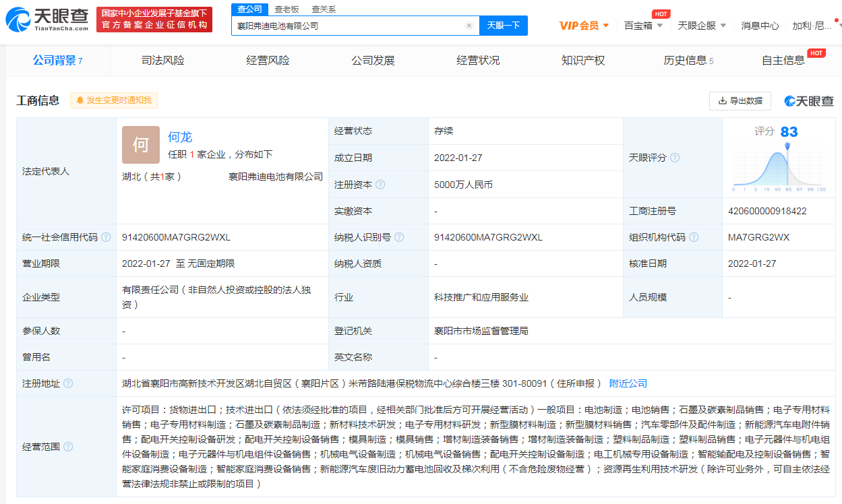The height and width of the screenshot is (504, 842).
Task: Expand the VIP会员 dropdown menu
Action: (584, 26)
